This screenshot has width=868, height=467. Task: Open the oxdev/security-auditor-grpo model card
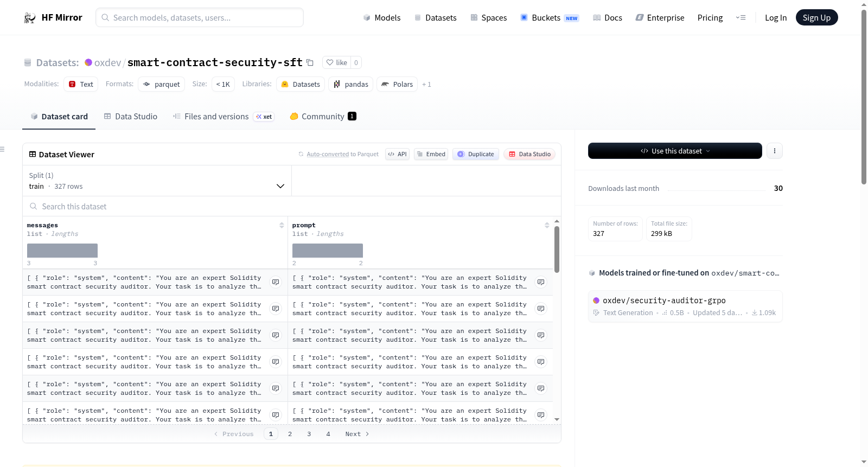coord(685,306)
